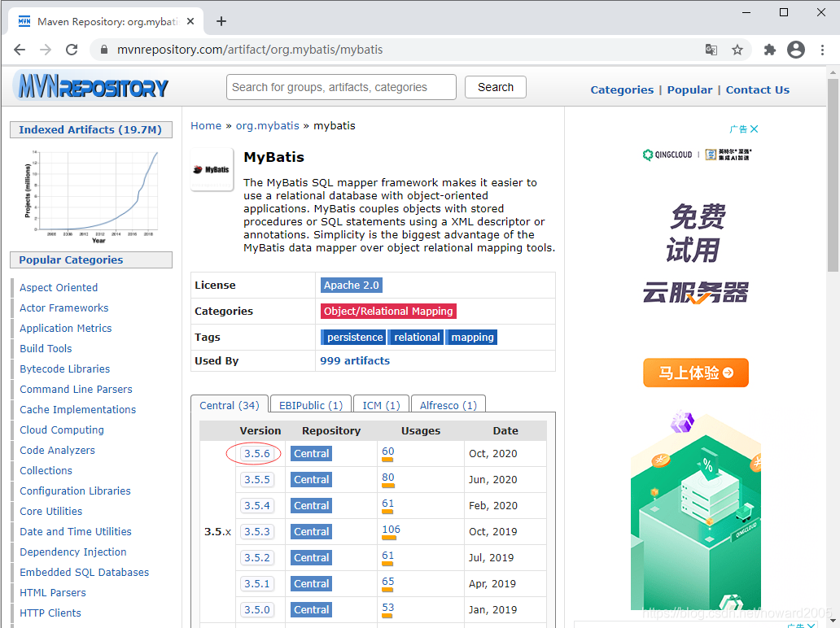Open the HTTP Clients category

pos(50,613)
